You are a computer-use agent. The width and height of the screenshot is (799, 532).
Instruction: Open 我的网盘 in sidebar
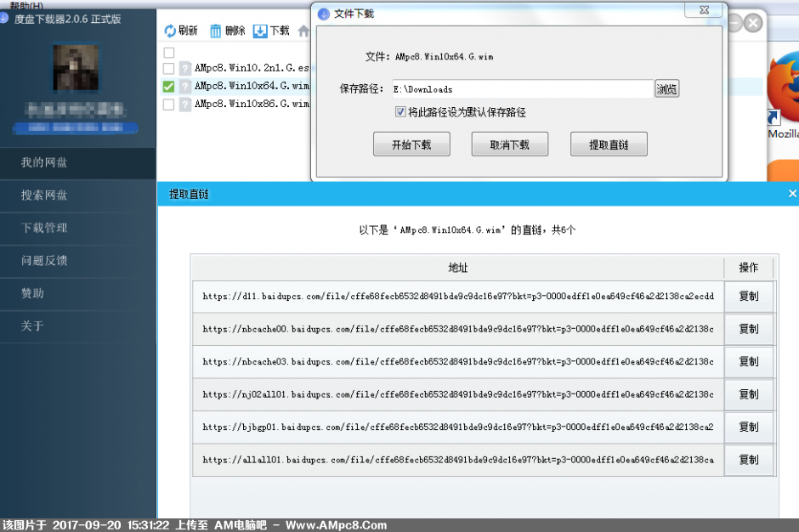(78, 163)
